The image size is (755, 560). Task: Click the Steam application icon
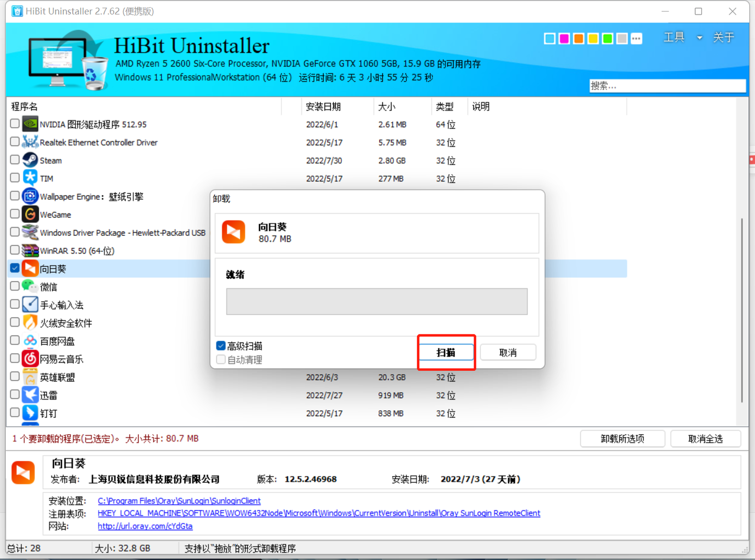pos(30,160)
